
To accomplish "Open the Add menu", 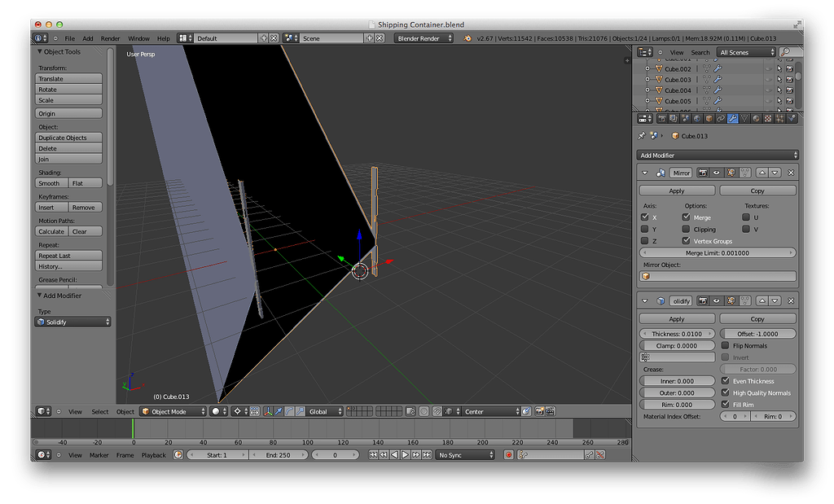I will (88, 38).
